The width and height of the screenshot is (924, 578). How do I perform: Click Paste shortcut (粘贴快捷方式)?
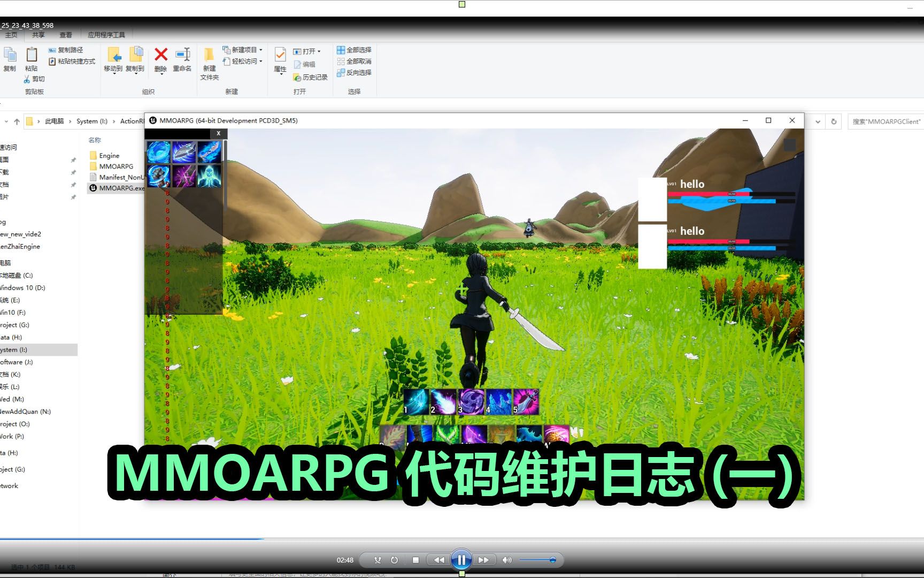[x=72, y=62]
